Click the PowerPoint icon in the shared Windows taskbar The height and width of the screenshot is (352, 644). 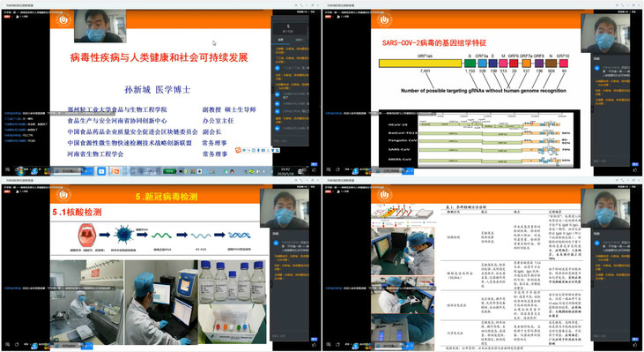click(115, 171)
